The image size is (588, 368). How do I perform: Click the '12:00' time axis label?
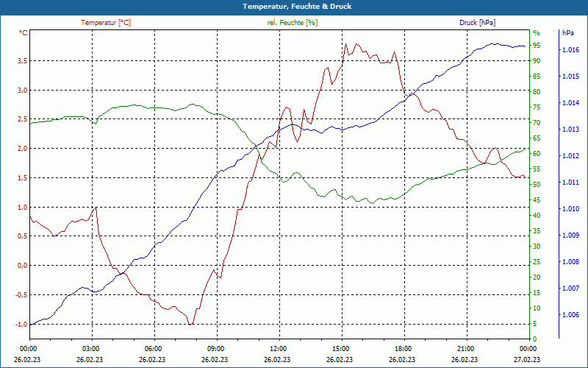coord(279,349)
